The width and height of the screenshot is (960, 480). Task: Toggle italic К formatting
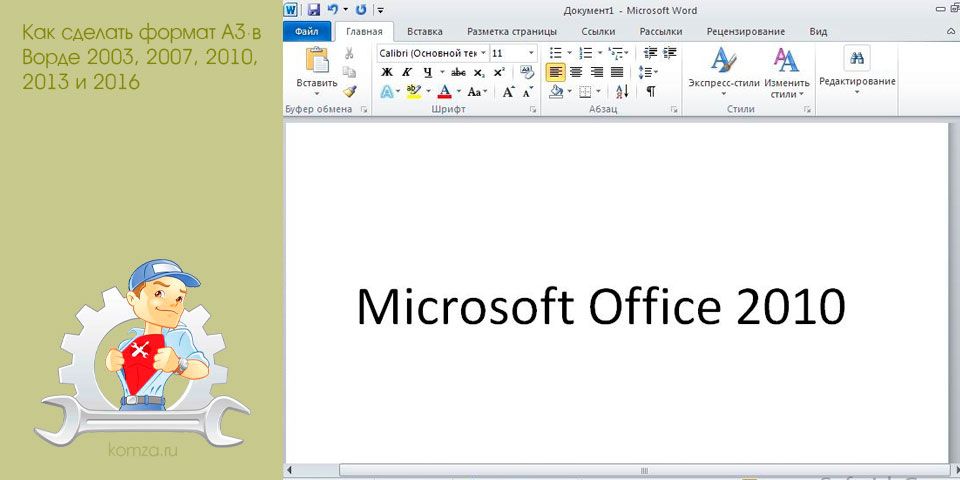coord(406,72)
